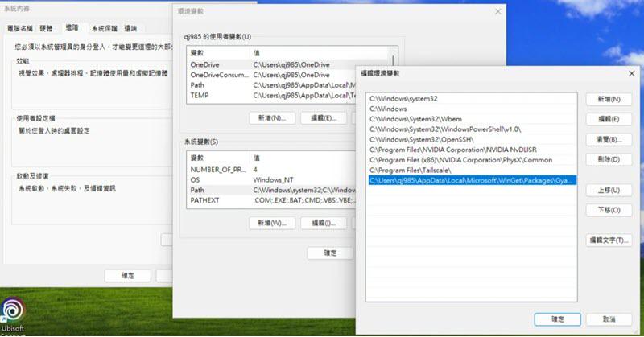Select the OS system variable row
This screenshot has height=337, width=644.
[x=271, y=180]
